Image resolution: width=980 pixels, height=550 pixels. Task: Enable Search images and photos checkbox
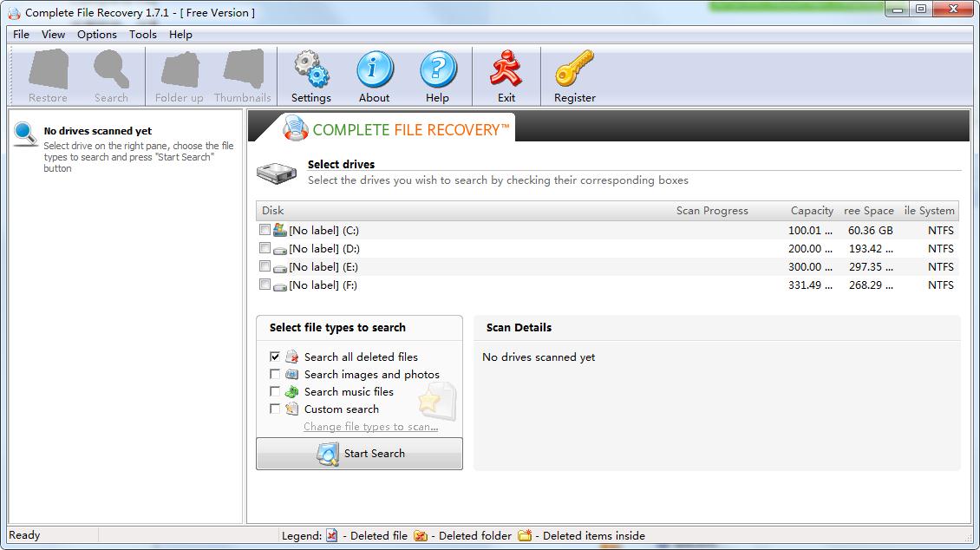pos(274,374)
